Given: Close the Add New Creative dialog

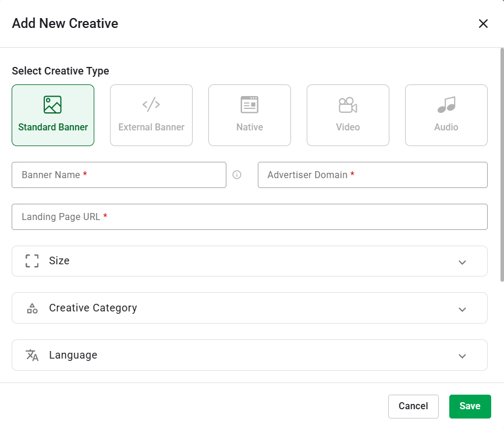Looking at the screenshot, I should point(483,23).
